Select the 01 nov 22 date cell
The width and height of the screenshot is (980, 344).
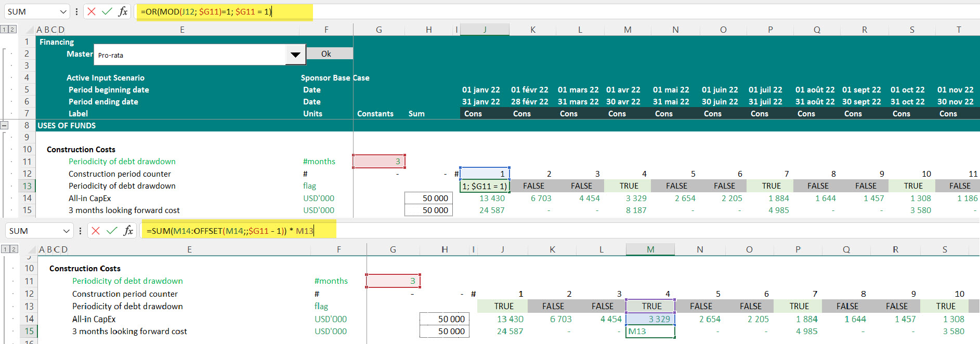pyautogui.click(x=956, y=89)
